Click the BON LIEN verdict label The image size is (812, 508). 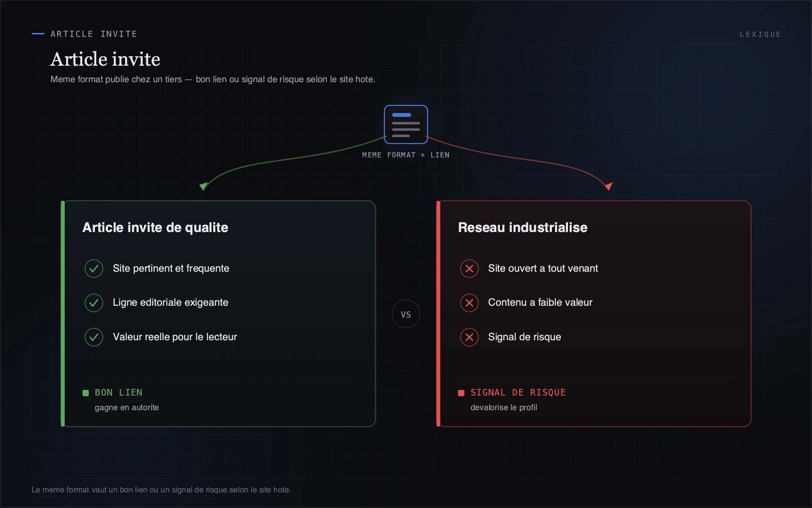point(118,392)
